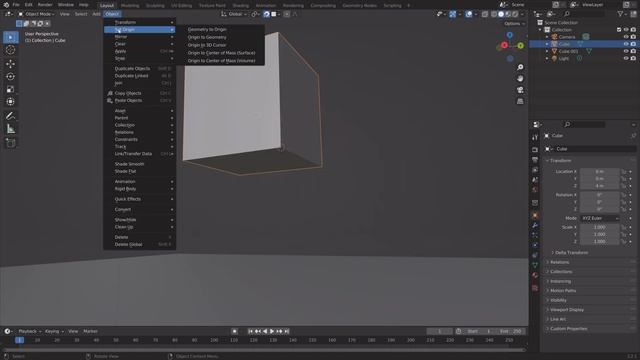
Task: Open the Playback dropdown in timeline
Action: click(x=30, y=331)
